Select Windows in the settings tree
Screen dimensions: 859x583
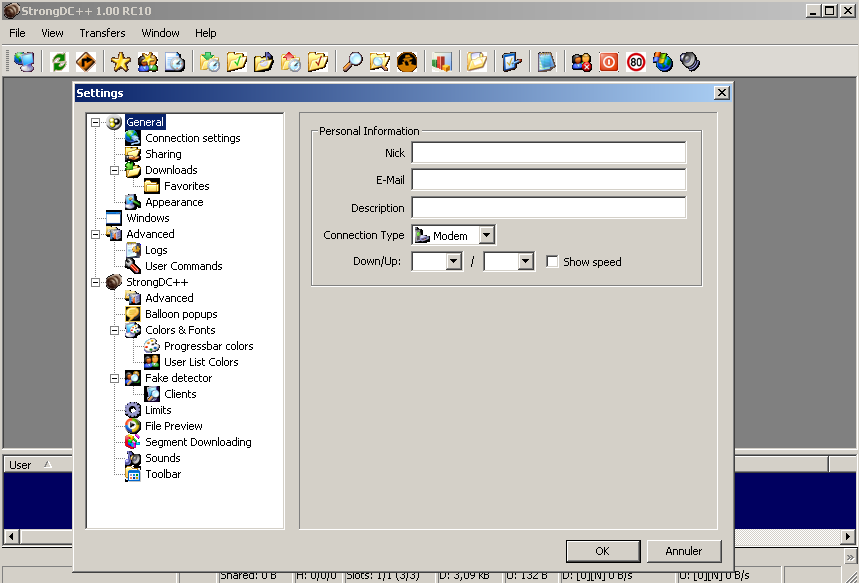[147, 218]
